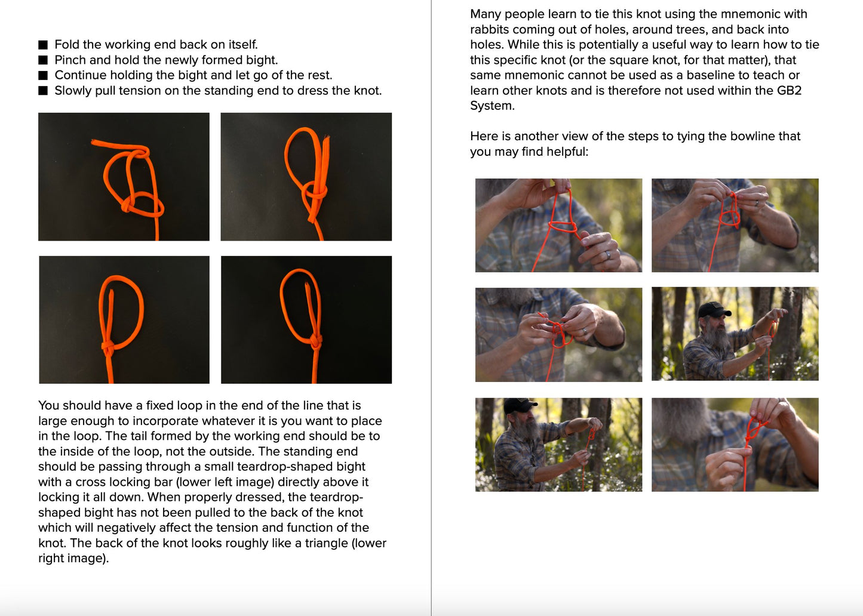Click the vertical divider between the two pages
Screen dimensions: 863x616
click(431, 308)
